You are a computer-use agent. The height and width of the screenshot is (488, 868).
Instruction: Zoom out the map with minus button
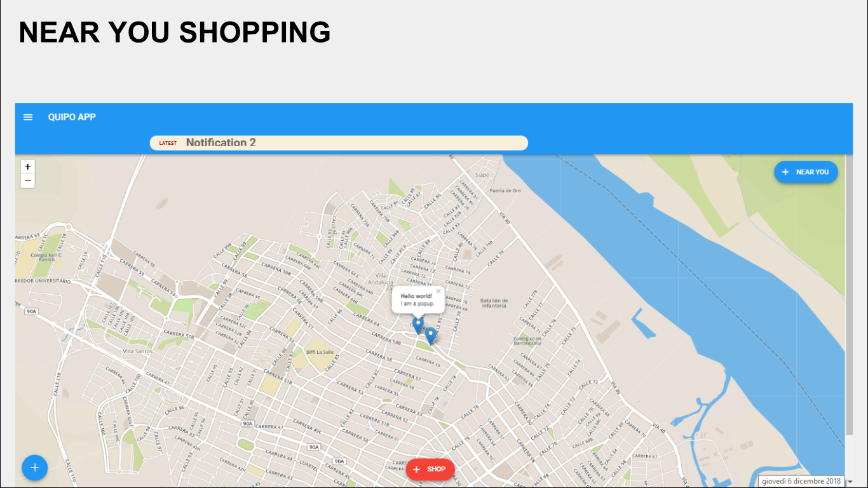27,181
